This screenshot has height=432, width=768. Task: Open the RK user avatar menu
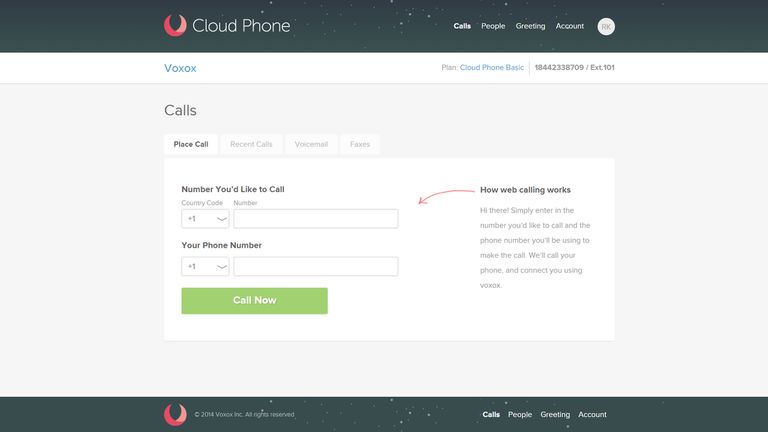[x=606, y=26]
